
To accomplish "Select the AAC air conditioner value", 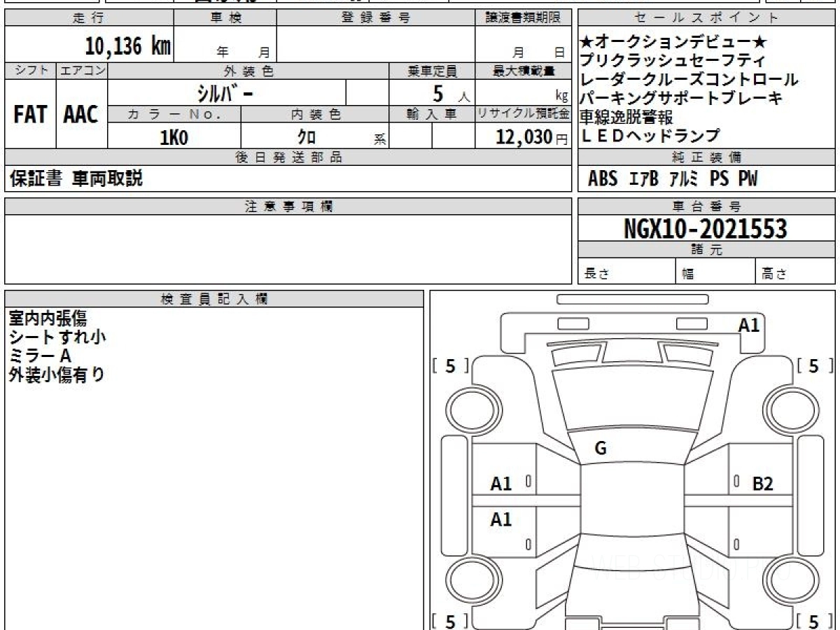I will (x=82, y=115).
